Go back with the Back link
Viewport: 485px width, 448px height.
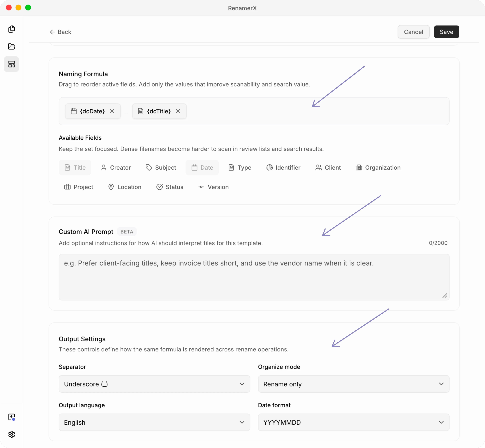tap(61, 32)
